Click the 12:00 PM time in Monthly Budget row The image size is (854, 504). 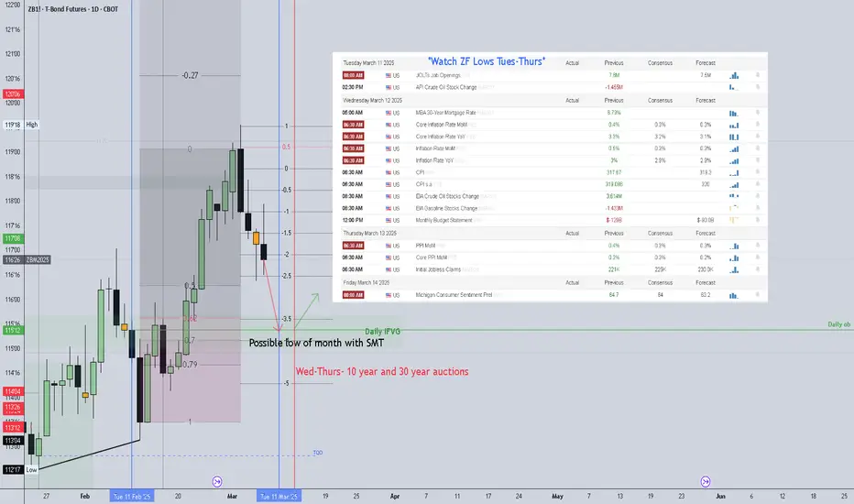tap(353, 221)
